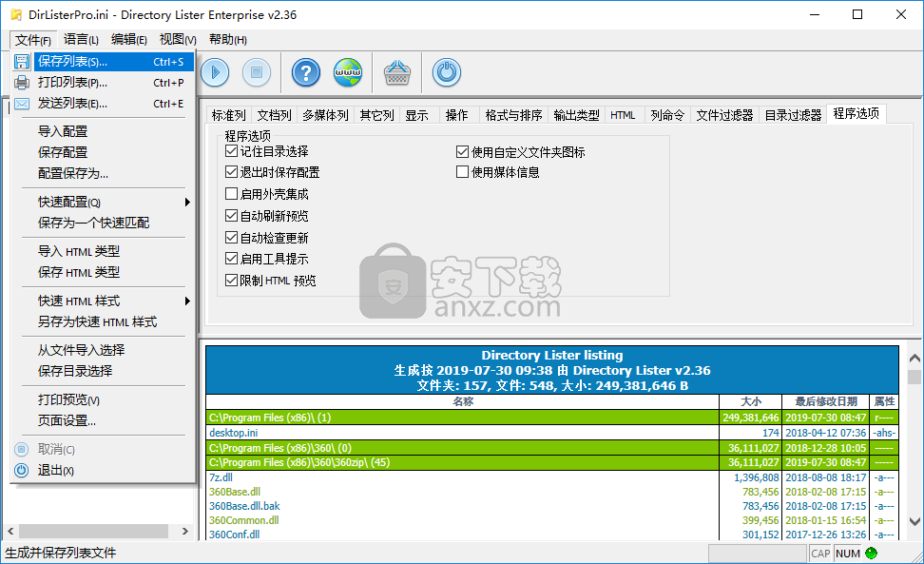The image size is (924, 564).
Task: Click the app folder icon in title bar
Action: [16, 14]
